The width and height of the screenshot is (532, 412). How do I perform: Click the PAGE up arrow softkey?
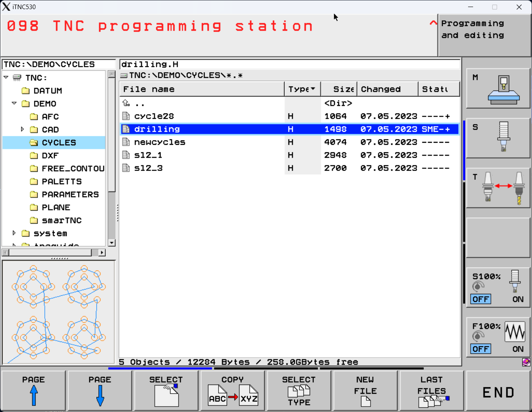pos(34,391)
